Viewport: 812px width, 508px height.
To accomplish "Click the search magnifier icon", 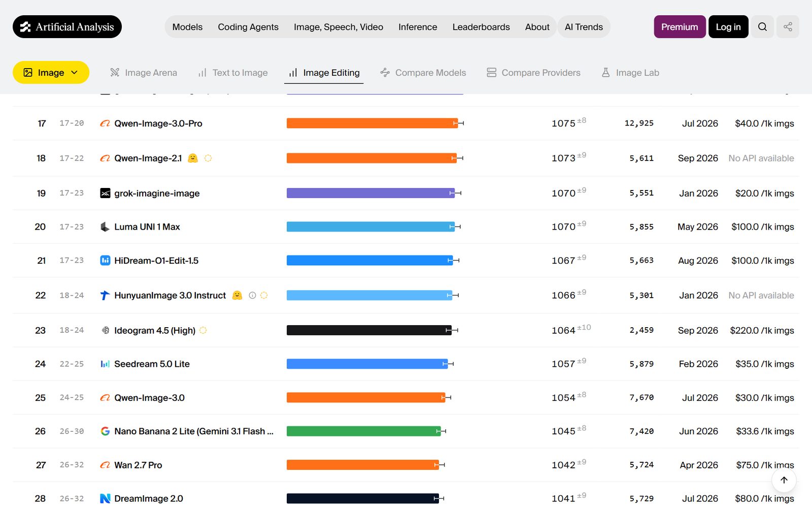I will click(x=762, y=27).
